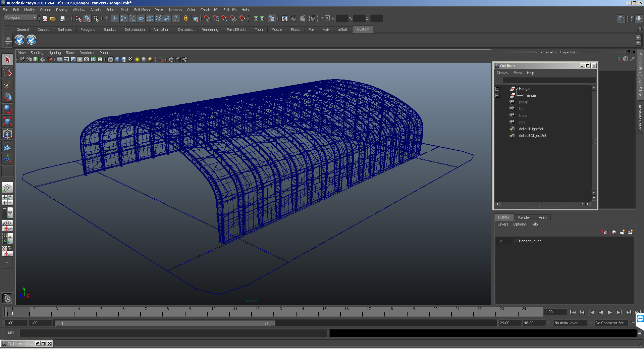
Task: Open the Layers menu in layer editor
Action: click(x=502, y=224)
